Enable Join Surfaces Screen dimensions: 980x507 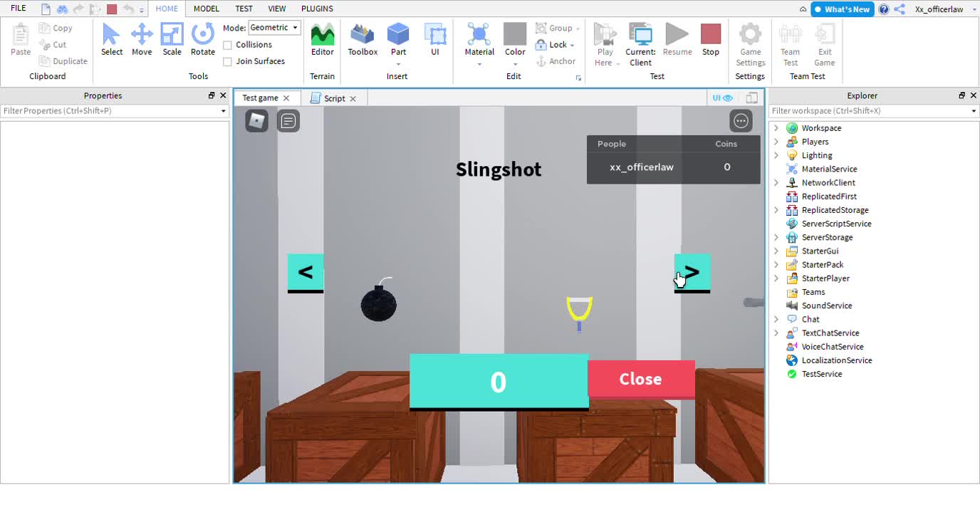coord(226,61)
